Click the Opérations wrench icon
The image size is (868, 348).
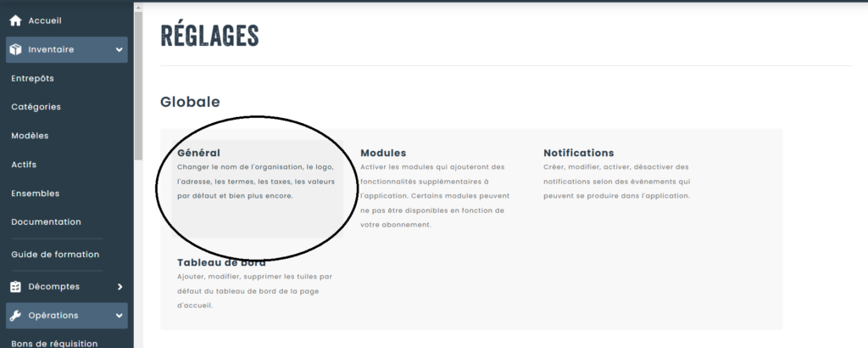(x=15, y=316)
